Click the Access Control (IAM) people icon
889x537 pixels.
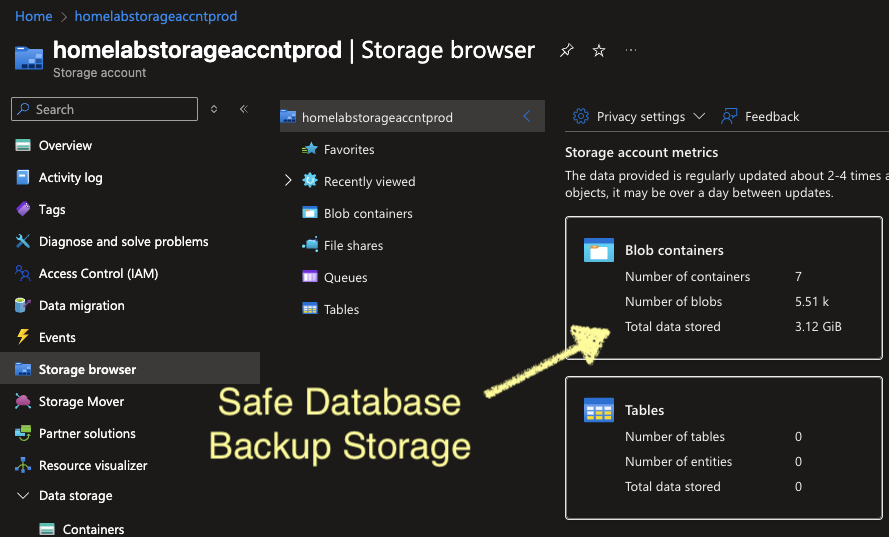pos(23,273)
